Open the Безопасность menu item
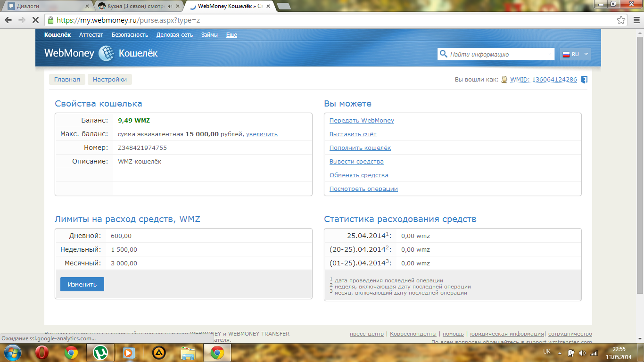 point(130,35)
